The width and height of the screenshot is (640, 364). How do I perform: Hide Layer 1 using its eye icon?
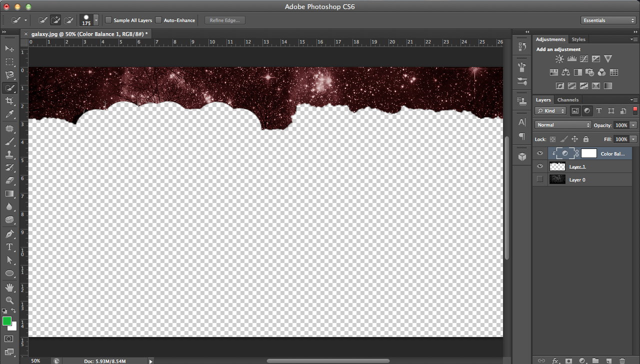coord(539,166)
